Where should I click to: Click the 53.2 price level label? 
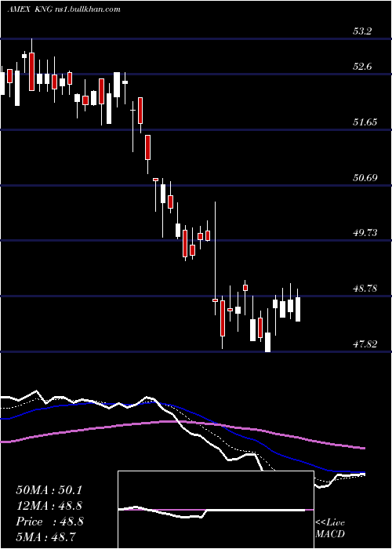click(x=362, y=31)
